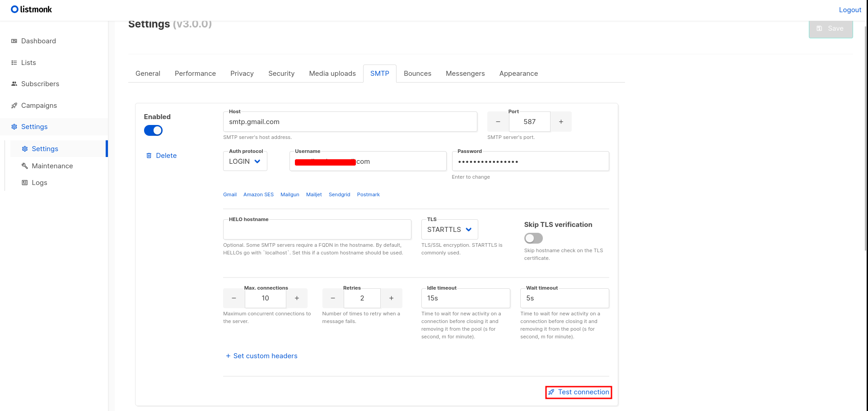
Task: Increase the SMTP port number
Action: pos(561,122)
